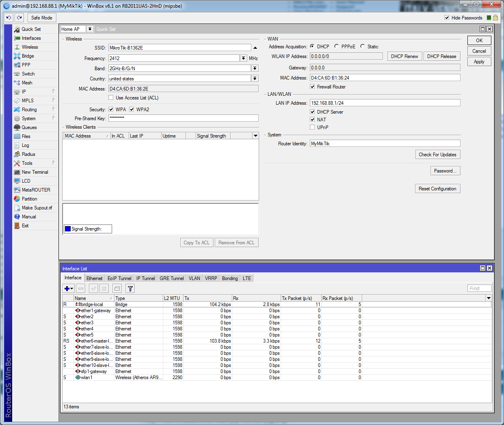
Task: Click the Queues icon in sidebar
Action: click(x=17, y=127)
